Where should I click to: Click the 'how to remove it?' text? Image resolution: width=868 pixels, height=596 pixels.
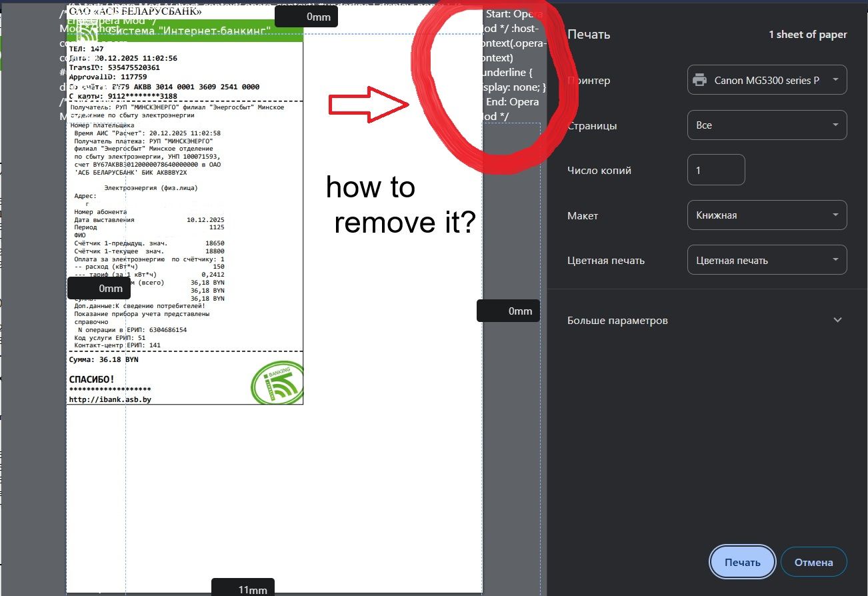pyautogui.click(x=401, y=206)
